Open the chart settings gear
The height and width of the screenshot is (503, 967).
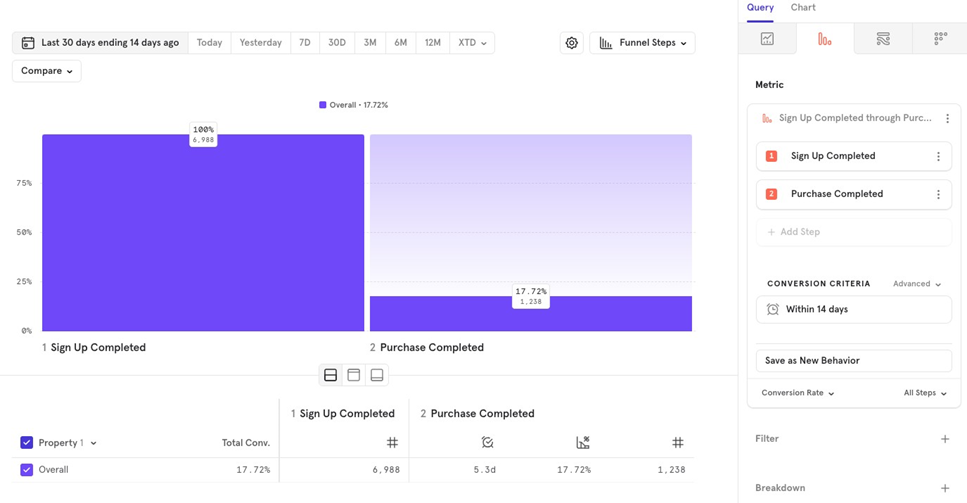(x=571, y=43)
